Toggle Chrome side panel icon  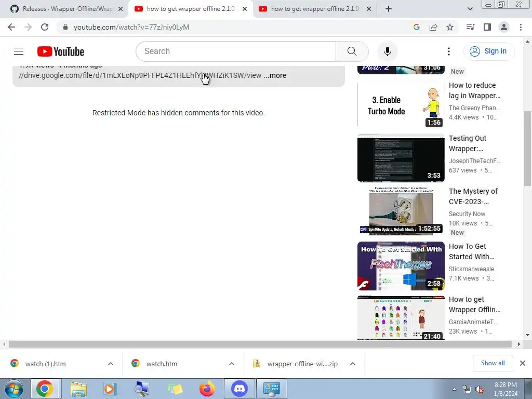pos(487,27)
